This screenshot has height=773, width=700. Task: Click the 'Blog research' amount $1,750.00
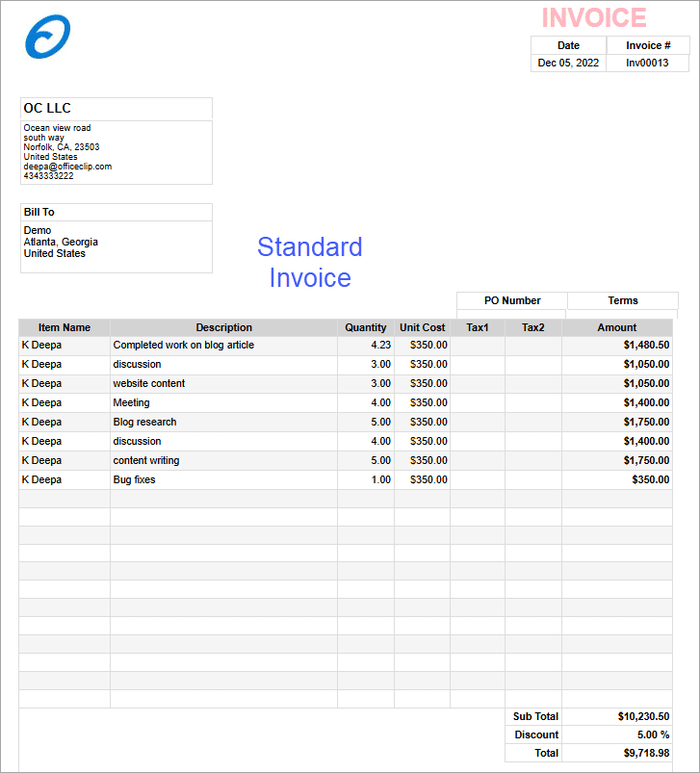click(x=646, y=422)
